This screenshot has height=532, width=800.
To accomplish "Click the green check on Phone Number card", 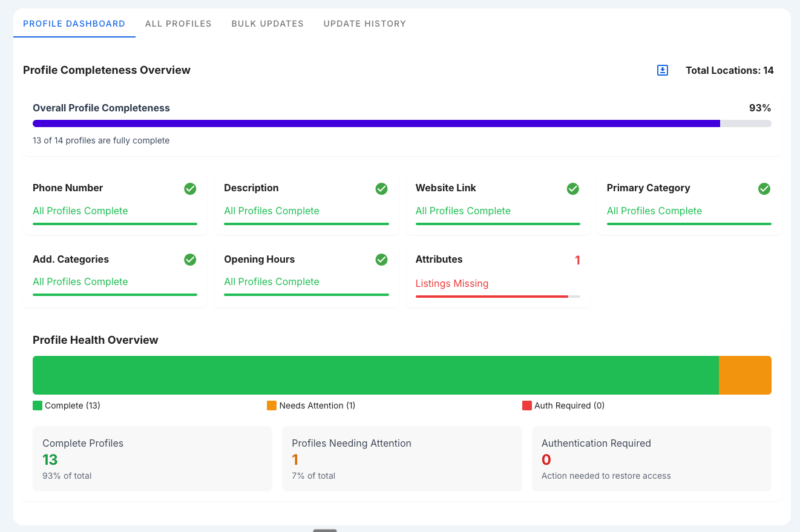I will 190,189.
